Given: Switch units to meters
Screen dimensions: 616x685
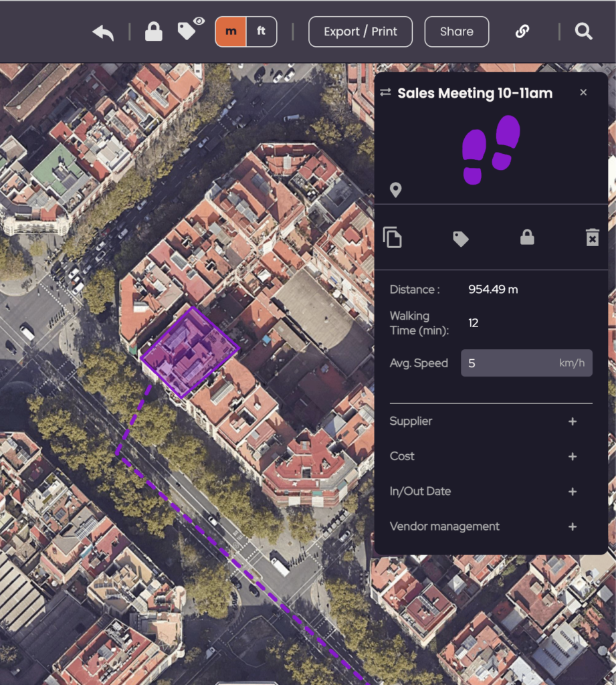Looking at the screenshot, I should point(231,32).
